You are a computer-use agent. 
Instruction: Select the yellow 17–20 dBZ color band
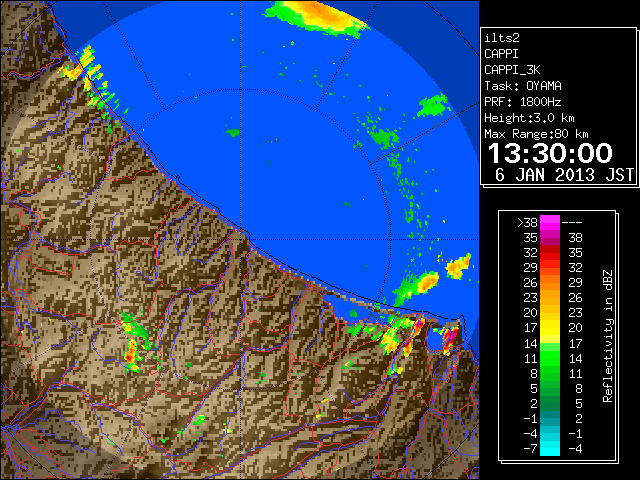click(550, 328)
